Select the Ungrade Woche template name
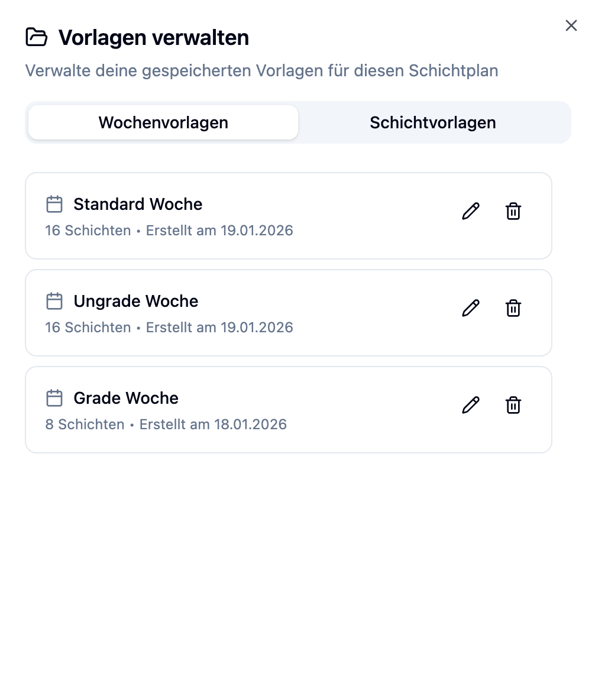This screenshot has width=595, height=700. click(135, 302)
